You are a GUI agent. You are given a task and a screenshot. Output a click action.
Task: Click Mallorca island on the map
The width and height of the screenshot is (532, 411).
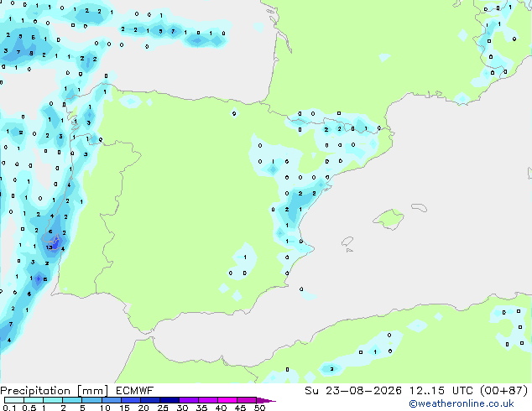click(389, 219)
